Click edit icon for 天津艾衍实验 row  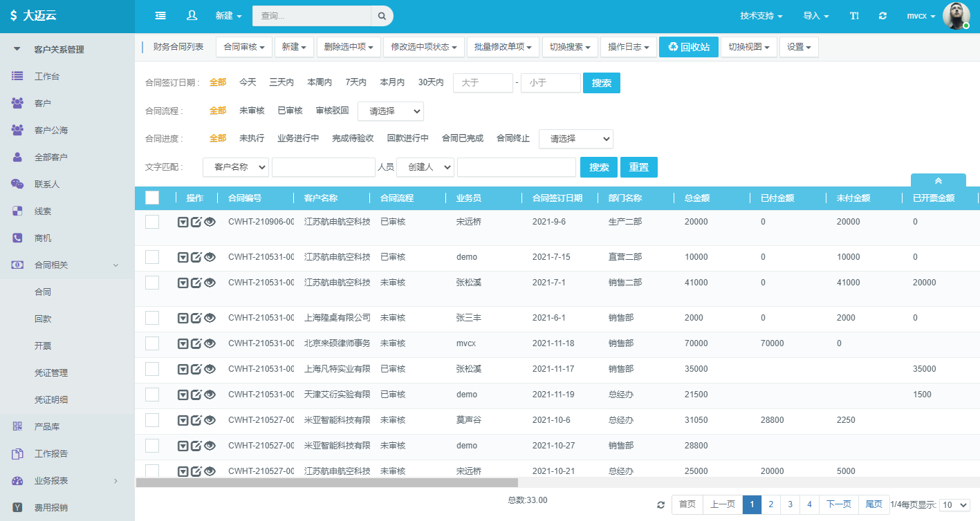coord(196,395)
